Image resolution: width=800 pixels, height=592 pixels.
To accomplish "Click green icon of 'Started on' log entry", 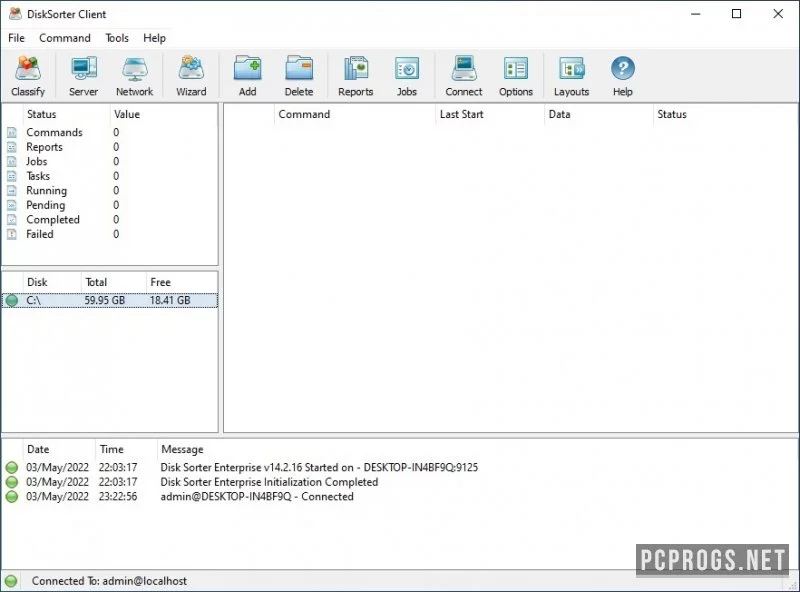I will click(x=11, y=467).
